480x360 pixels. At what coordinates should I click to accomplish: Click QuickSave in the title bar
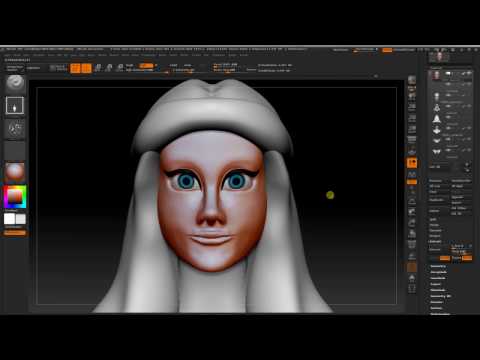point(340,50)
